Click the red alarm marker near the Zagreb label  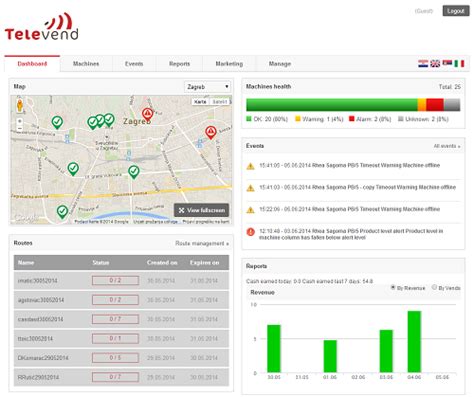[x=147, y=114]
